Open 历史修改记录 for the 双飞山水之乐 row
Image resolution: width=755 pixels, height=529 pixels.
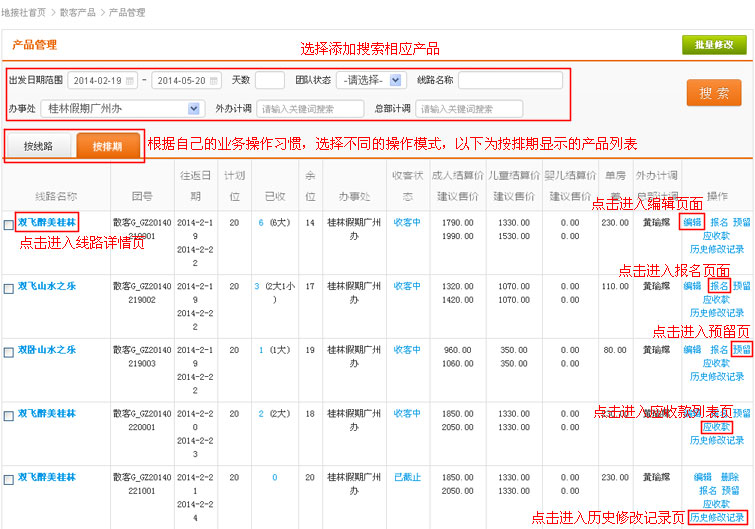tap(717, 312)
